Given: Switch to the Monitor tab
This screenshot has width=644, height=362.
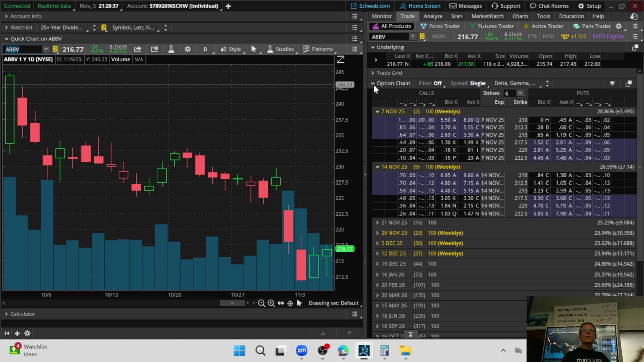Looking at the screenshot, I should [x=382, y=16].
